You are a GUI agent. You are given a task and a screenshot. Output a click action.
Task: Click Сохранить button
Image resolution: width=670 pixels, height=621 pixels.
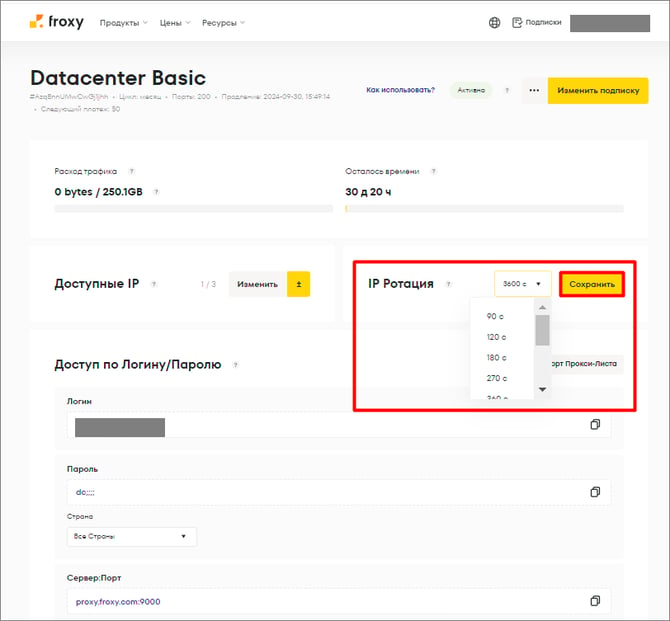(592, 284)
